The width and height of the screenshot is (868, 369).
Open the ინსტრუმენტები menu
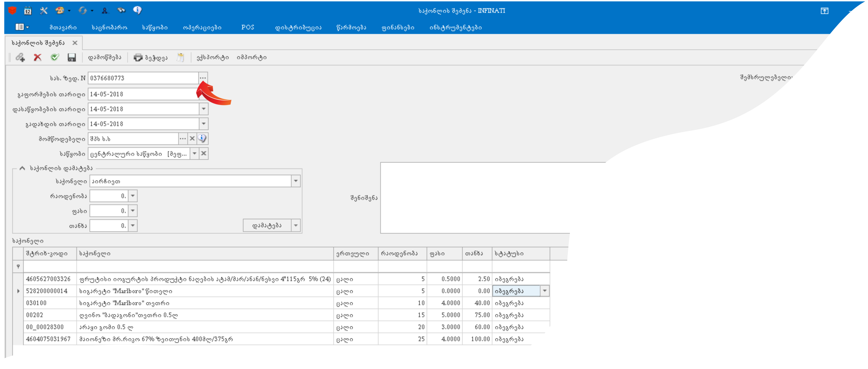[456, 28]
